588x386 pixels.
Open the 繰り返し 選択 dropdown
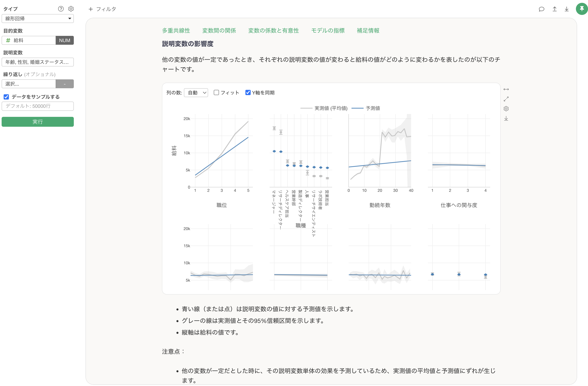click(x=29, y=84)
